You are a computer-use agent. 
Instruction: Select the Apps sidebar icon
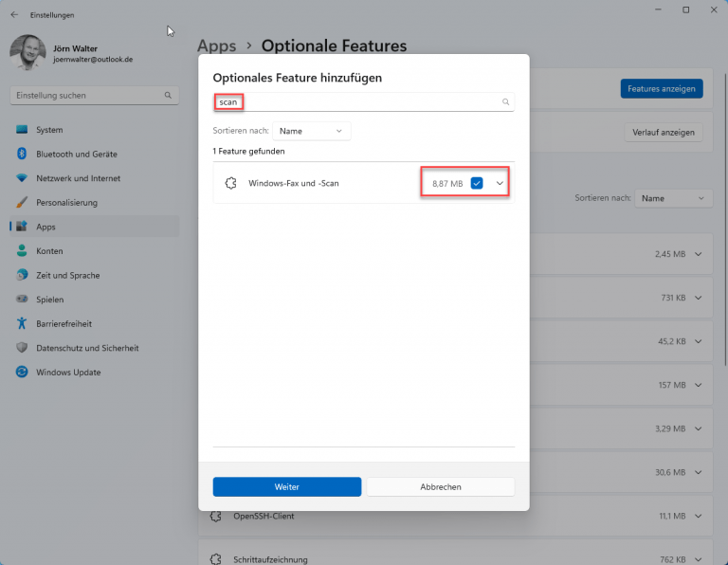coord(22,227)
